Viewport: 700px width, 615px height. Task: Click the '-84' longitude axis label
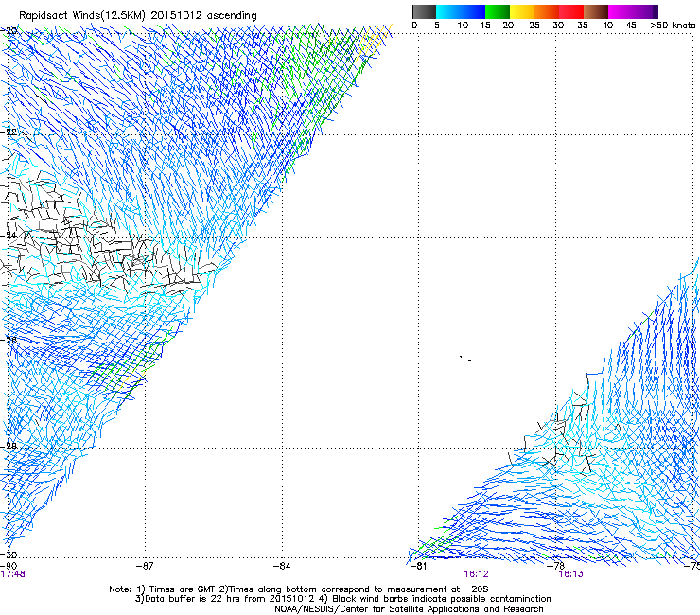(282, 566)
